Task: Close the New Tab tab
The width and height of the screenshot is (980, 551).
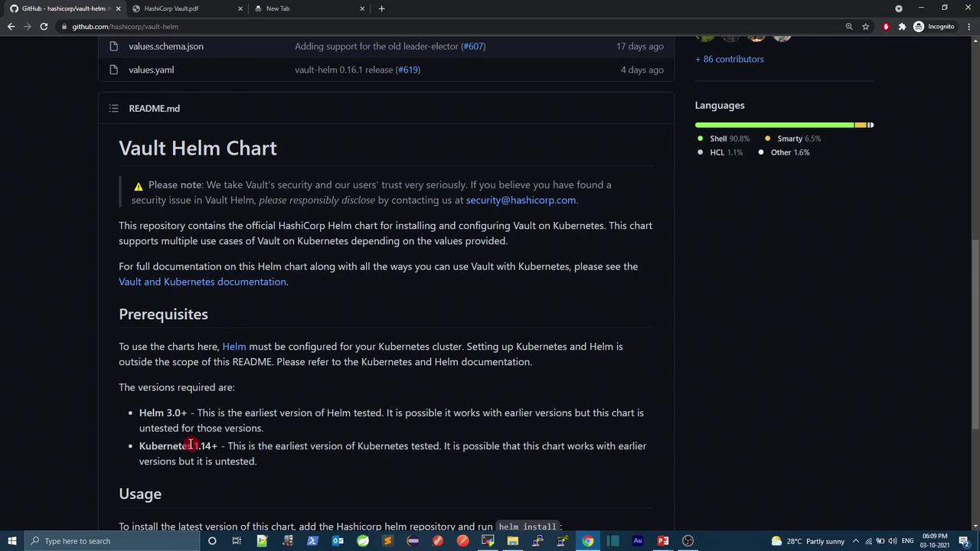Action: 363,8
